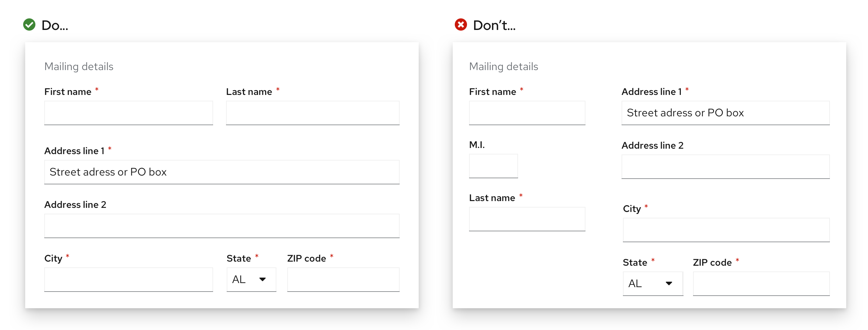
Task: Focus the First name field in the Don't form
Action: tap(527, 113)
